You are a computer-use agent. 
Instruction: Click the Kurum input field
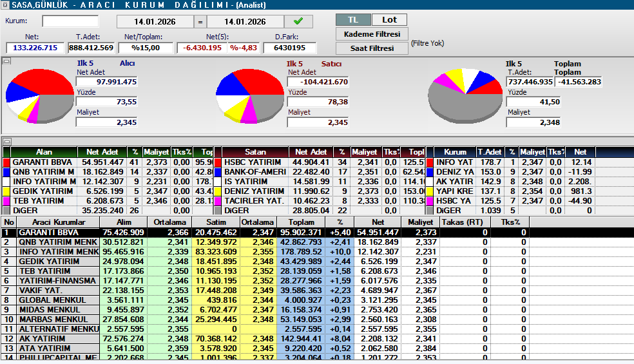pyautogui.click(x=70, y=21)
